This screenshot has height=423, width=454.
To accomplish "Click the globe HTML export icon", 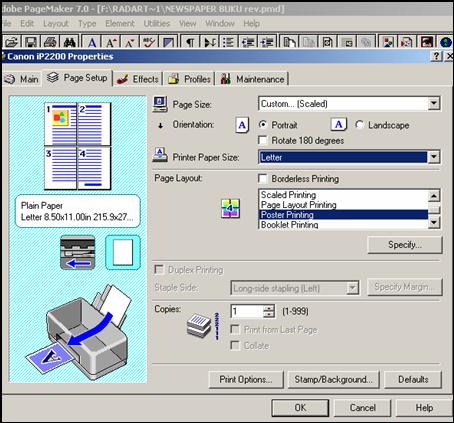I will [446, 42].
